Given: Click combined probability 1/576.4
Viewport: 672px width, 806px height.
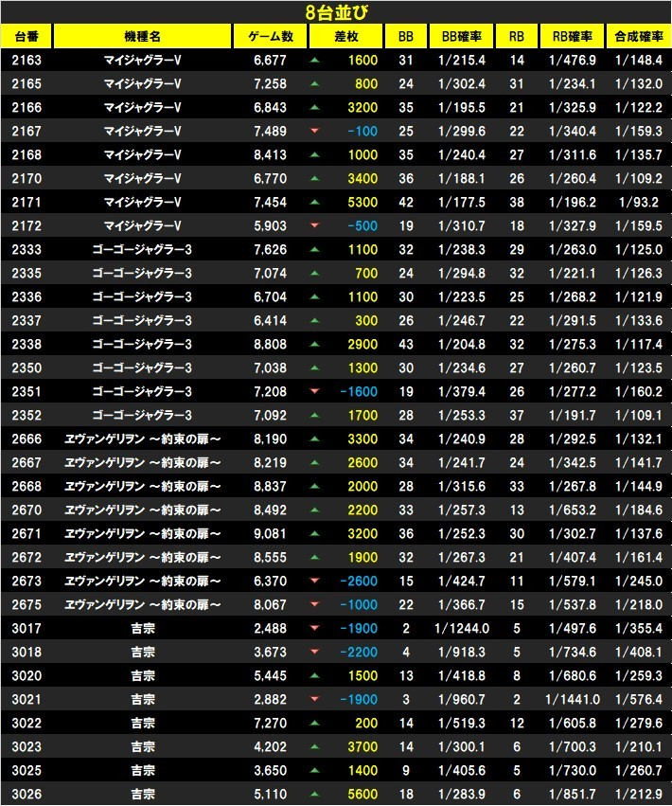Looking at the screenshot, I should tap(639, 699).
